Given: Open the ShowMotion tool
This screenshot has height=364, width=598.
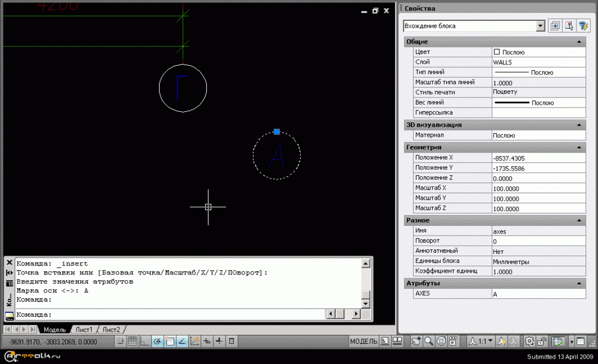Looking at the screenshot, I should coord(453,341).
